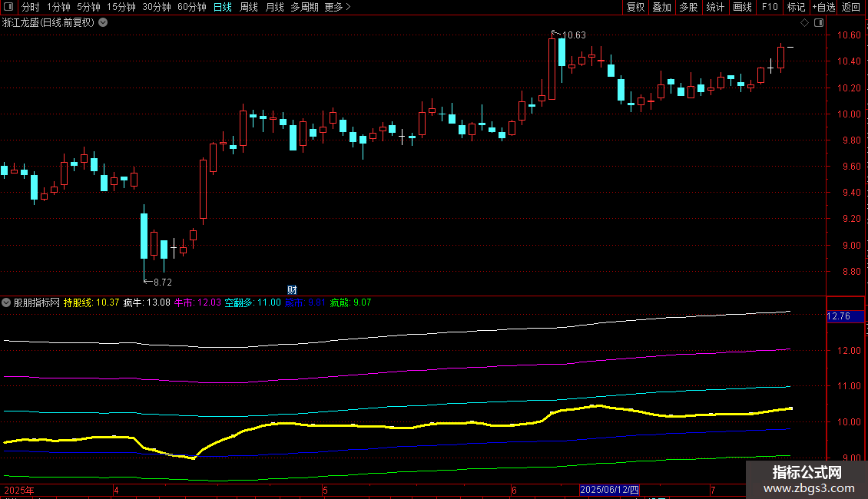Click the 标记 mark button
The width and height of the screenshot is (868, 499).
(x=796, y=7)
